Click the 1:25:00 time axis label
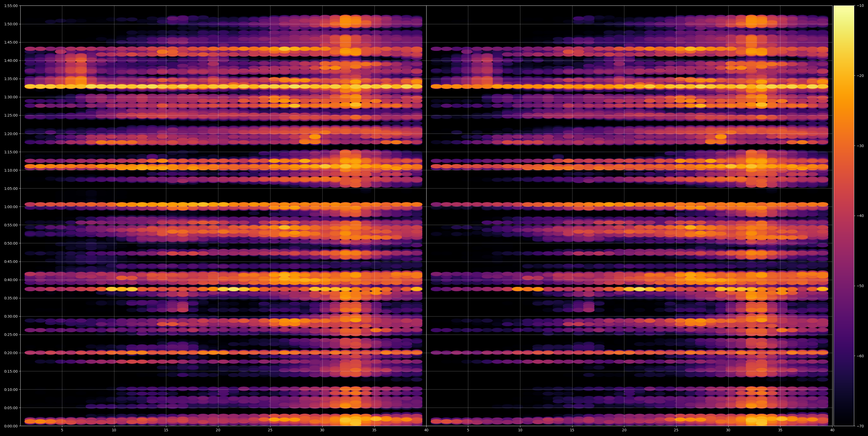 point(11,115)
